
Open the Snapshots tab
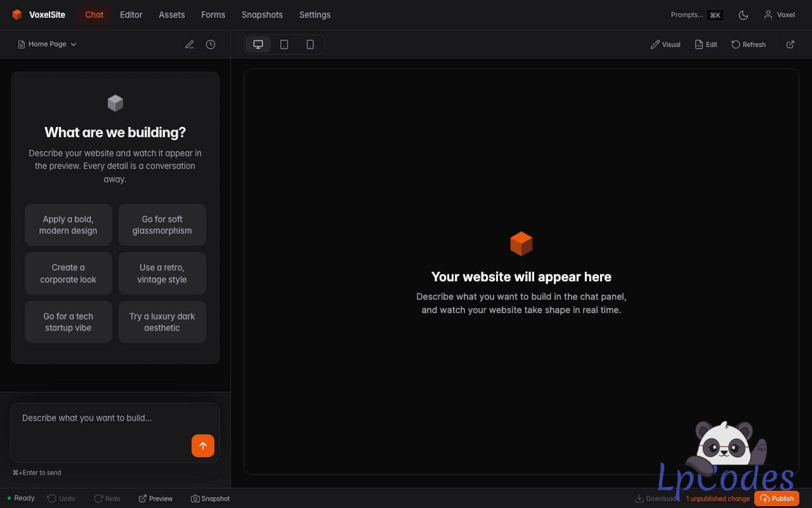(262, 15)
